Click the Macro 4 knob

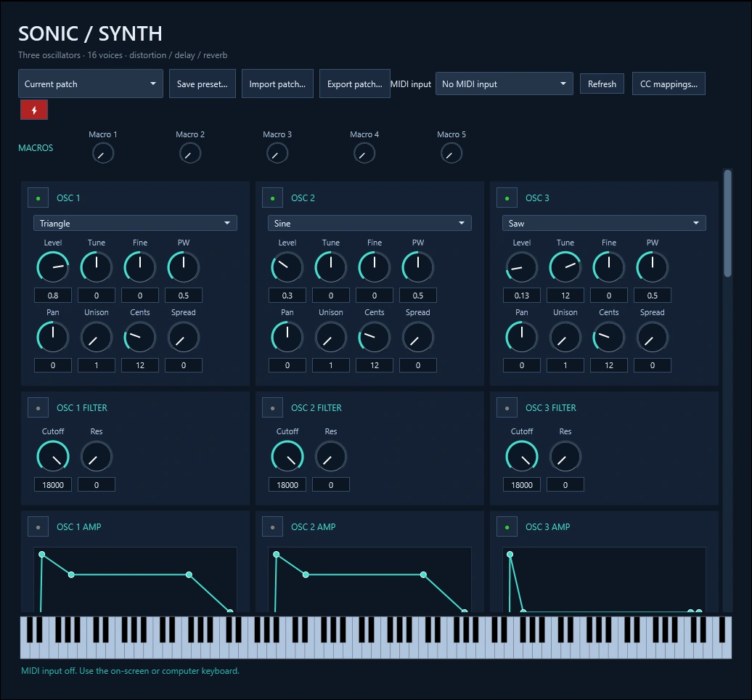tap(364, 153)
